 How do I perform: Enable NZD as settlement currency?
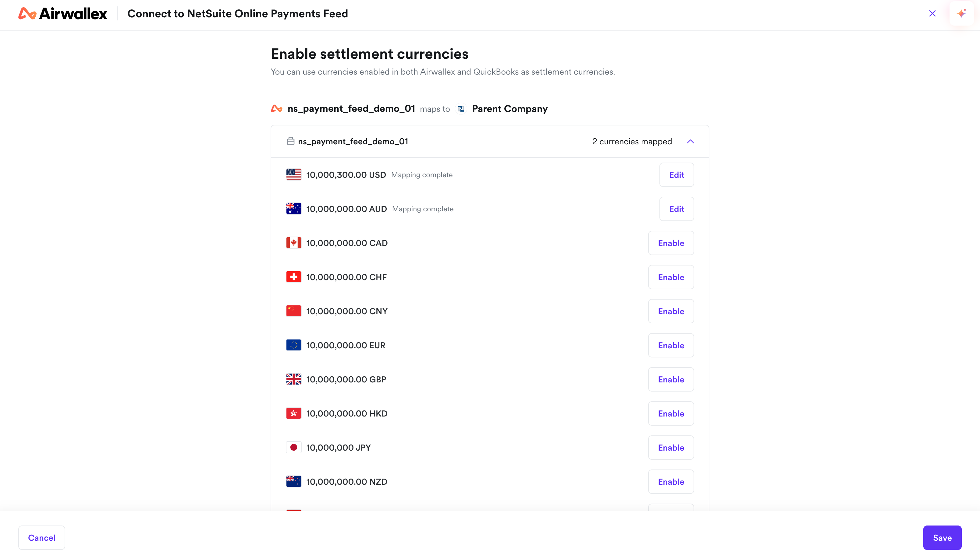pos(671,481)
